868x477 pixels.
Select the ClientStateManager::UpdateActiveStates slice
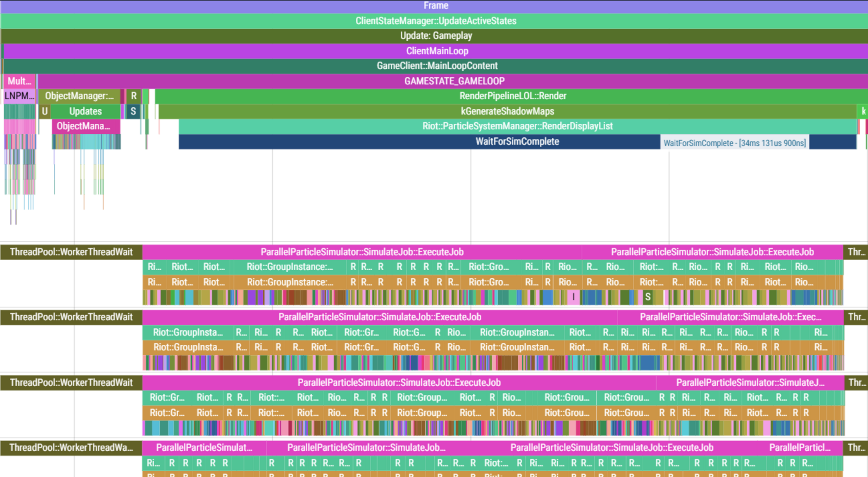436,21
